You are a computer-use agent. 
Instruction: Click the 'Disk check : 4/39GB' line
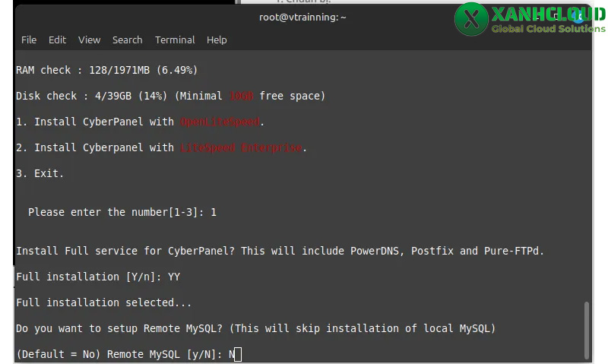coord(170,96)
